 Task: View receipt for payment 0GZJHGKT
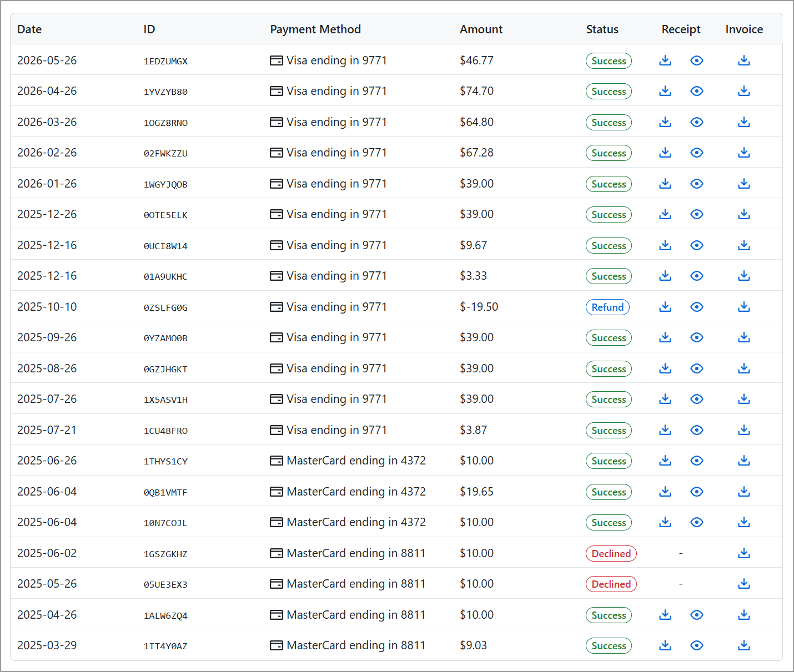pyautogui.click(x=697, y=368)
